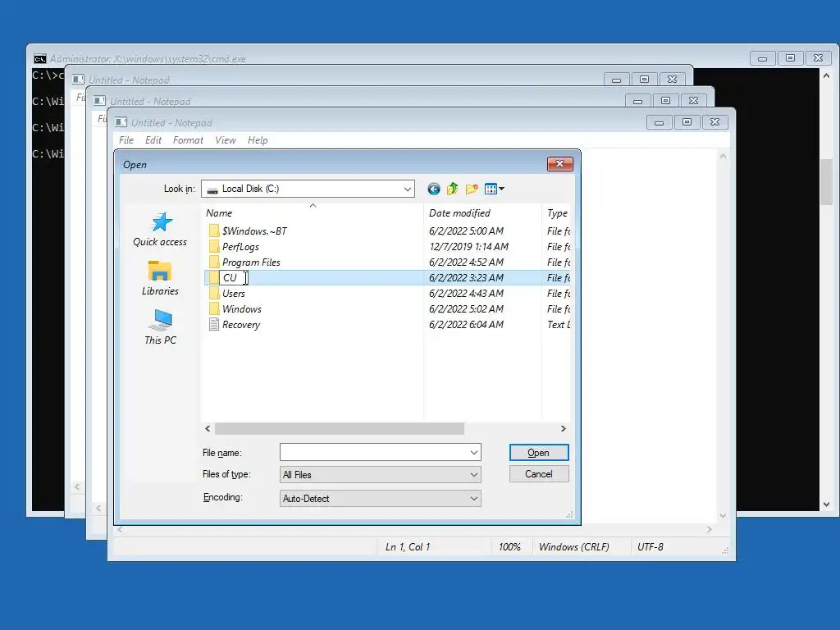The image size is (840, 630).
Task: Select This PC in places bar
Action: 160,327
